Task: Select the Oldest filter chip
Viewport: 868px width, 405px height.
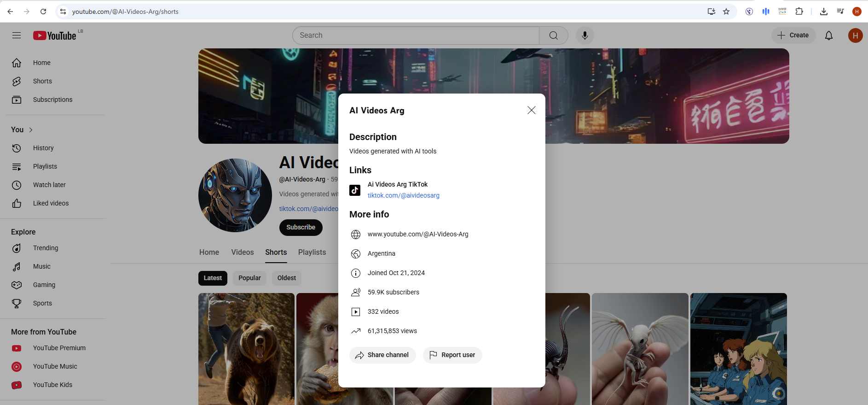Action: (286, 278)
